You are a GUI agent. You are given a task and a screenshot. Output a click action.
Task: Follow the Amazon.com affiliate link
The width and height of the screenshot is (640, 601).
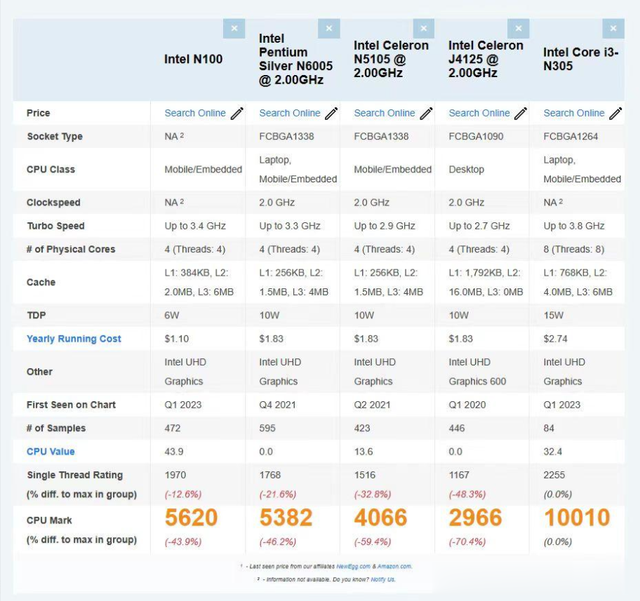(394, 566)
